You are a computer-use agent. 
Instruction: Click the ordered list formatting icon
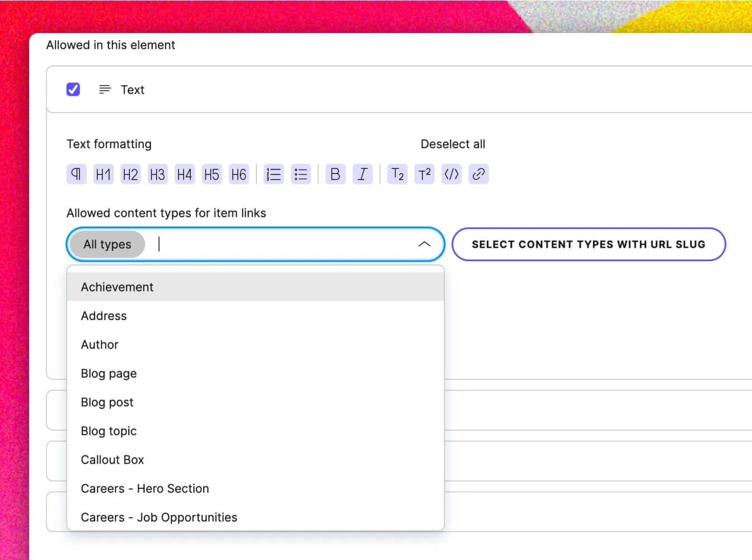pos(274,174)
